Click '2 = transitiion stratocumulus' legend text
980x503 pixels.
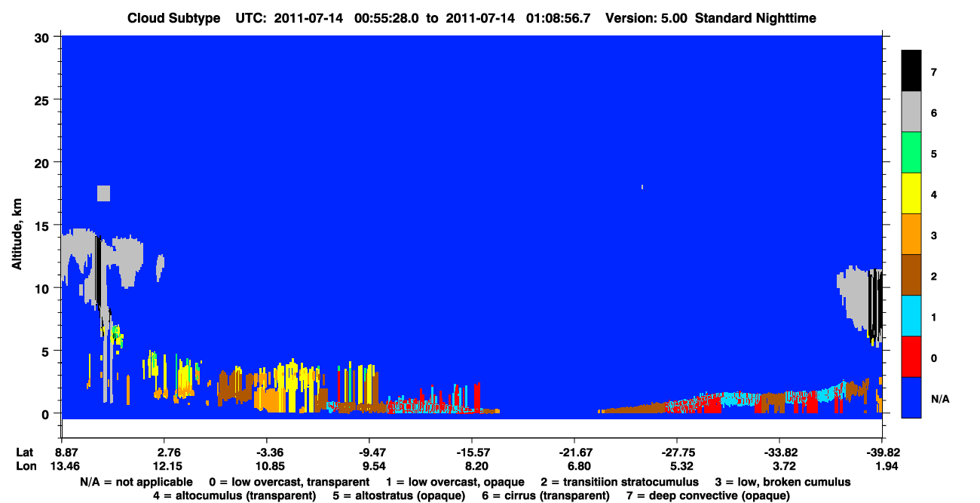620,482
